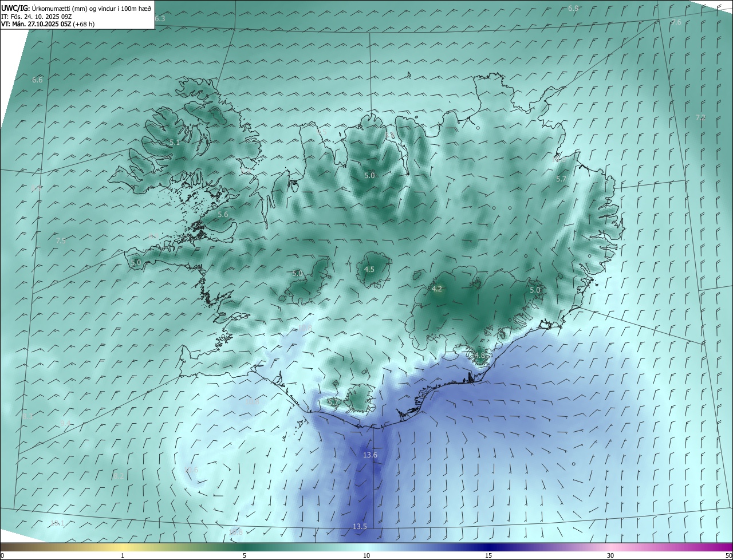Image resolution: width=733 pixels, height=560 pixels.
Task: Click the "15" tick label on the color scale
Action: (x=488, y=556)
